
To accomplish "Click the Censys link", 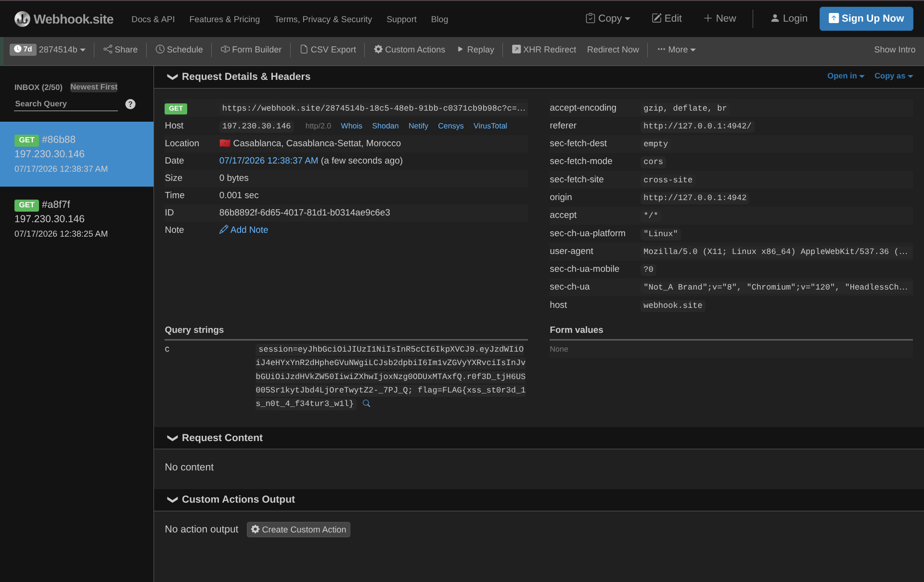I will click(450, 126).
